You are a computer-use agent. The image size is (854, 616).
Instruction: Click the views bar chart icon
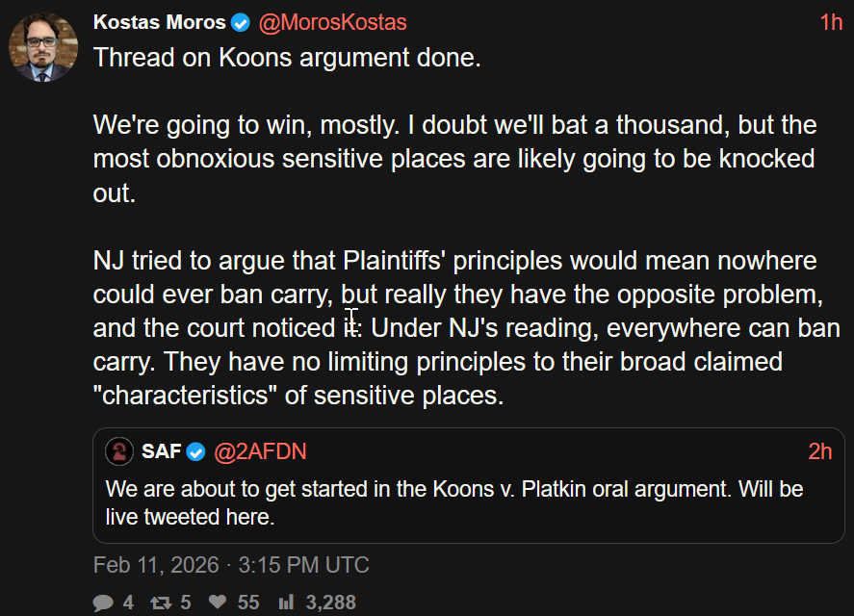(286, 603)
